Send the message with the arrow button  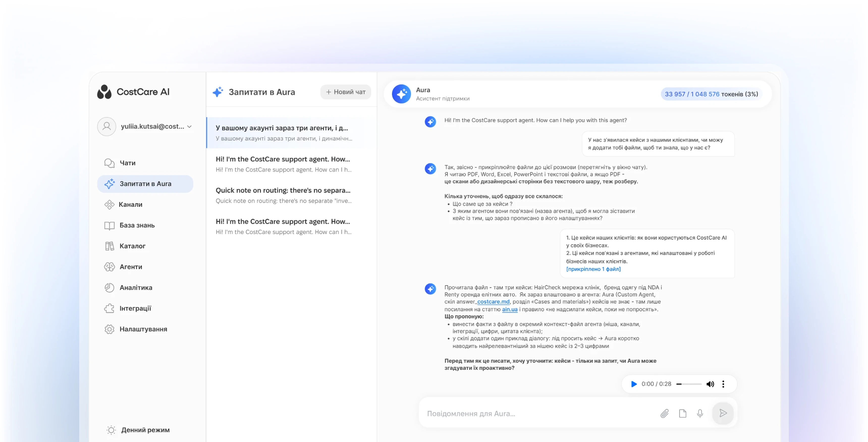click(723, 413)
